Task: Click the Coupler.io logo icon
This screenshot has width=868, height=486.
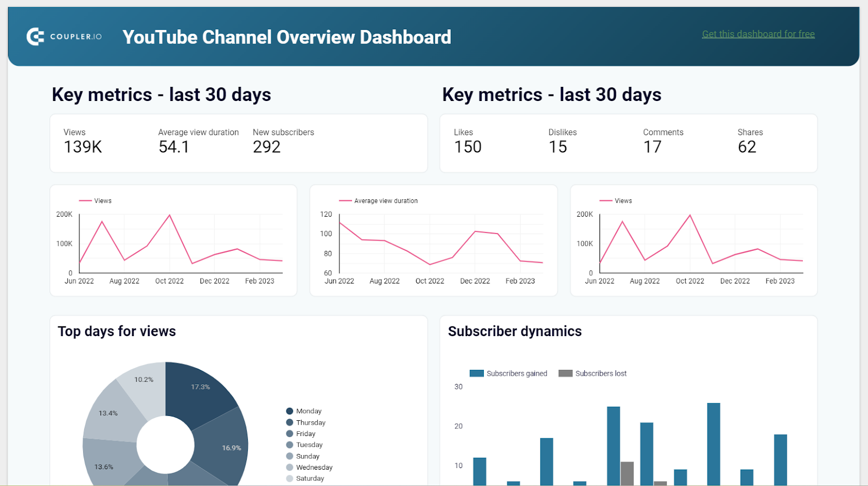Action: point(35,36)
